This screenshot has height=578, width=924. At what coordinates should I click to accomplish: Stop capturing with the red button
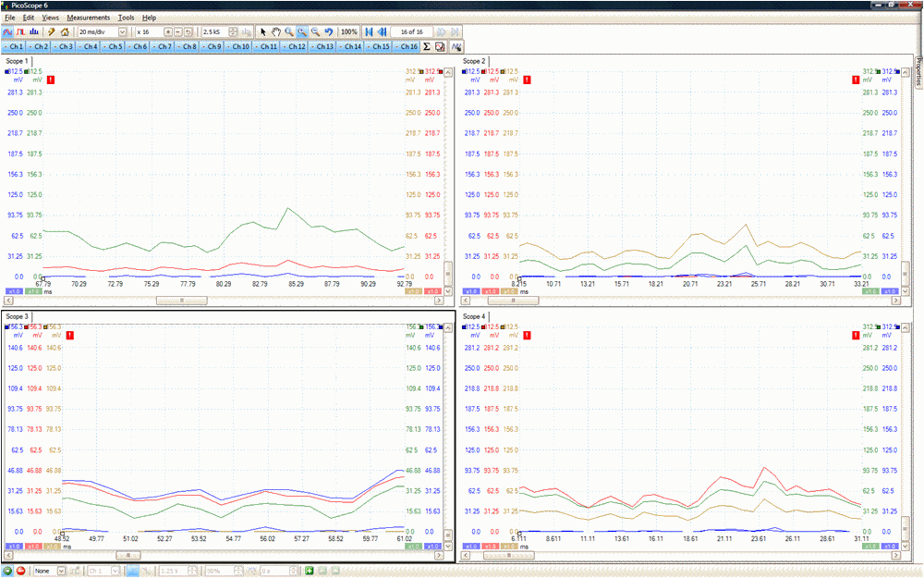point(20,571)
